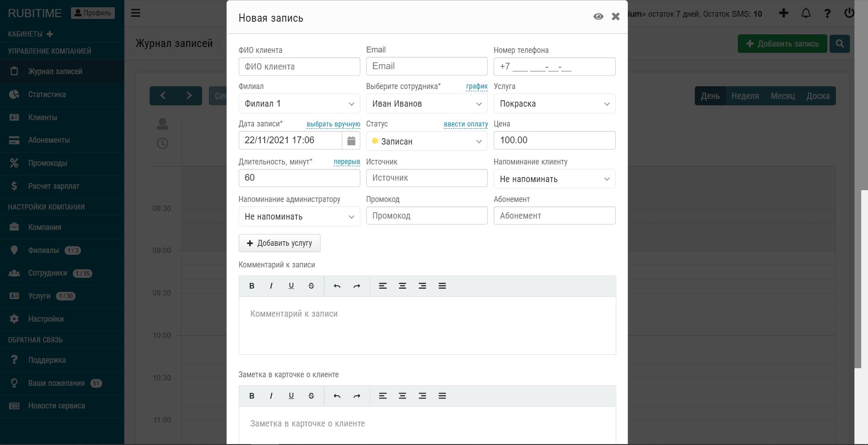
Task: Switch to the День view
Action: pyautogui.click(x=710, y=96)
